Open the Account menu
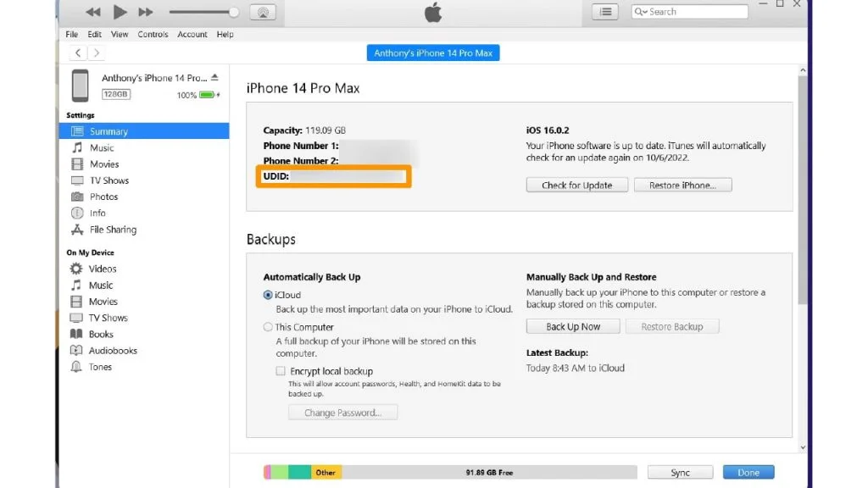The height and width of the screenshot is (488, 868). 192,34
